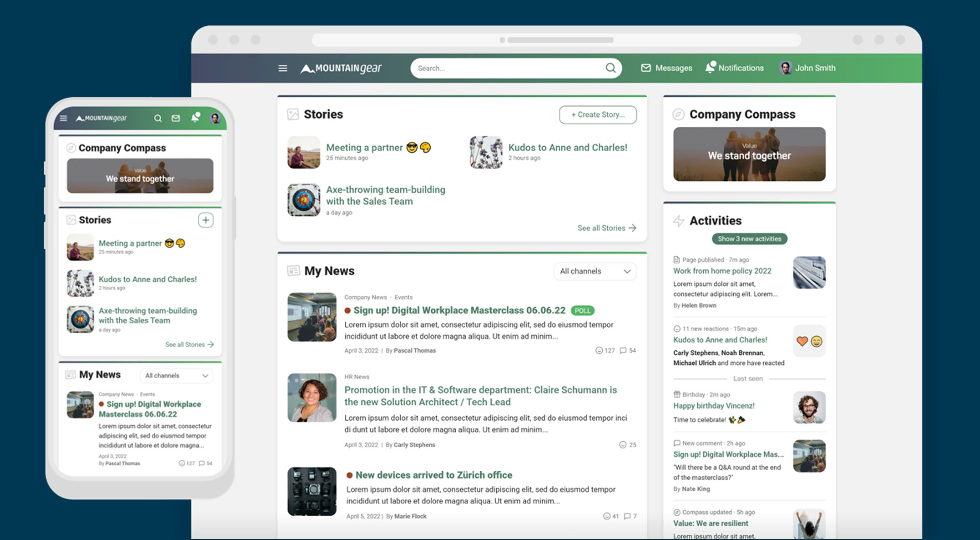Image resolution: width=980 pixels, height=540 pixels.
Task: Click the Stories panel picture icon
Action: coord(294,113)
